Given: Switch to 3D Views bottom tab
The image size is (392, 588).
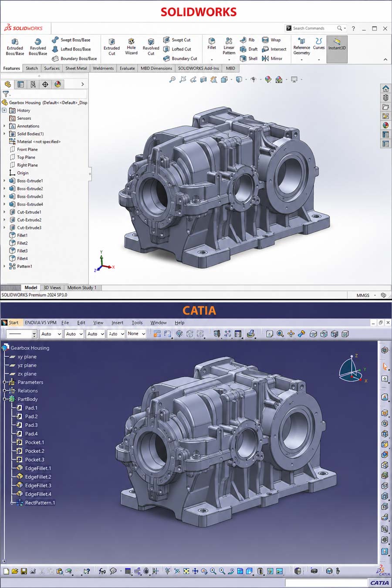Looking at the screenshot, I should pyautogui.click(x=52, y=287).
